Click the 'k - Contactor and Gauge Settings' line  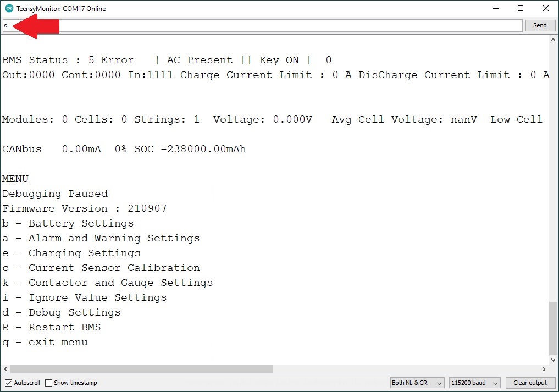[x=107, y=283]
